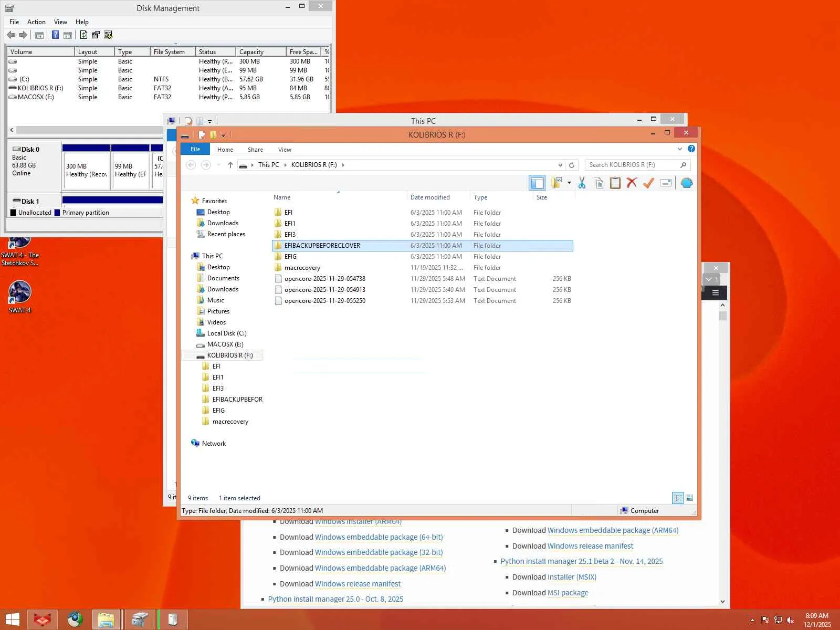The image size is (840, 630).
Task: Click the folder options icon in Explorer toolbar
Action: click(556, 183)
